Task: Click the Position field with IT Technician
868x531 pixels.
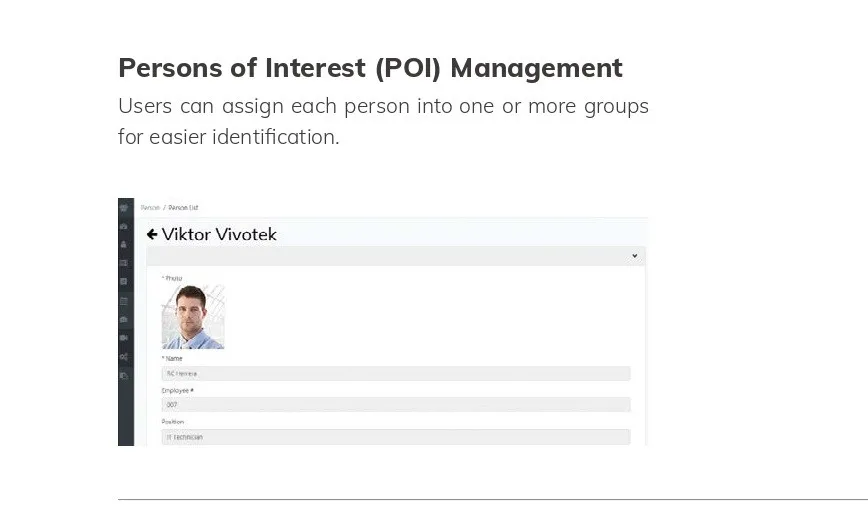Action: point(396,437)
